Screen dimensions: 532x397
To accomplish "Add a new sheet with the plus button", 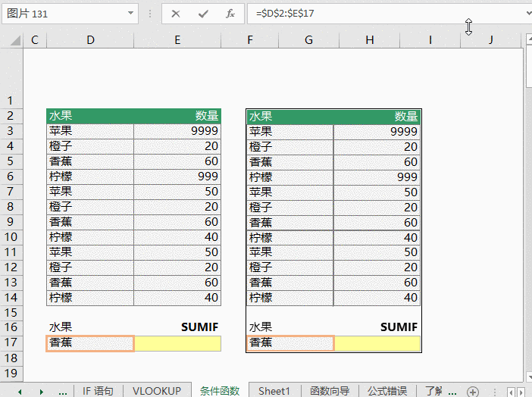I will click(473, 392).
